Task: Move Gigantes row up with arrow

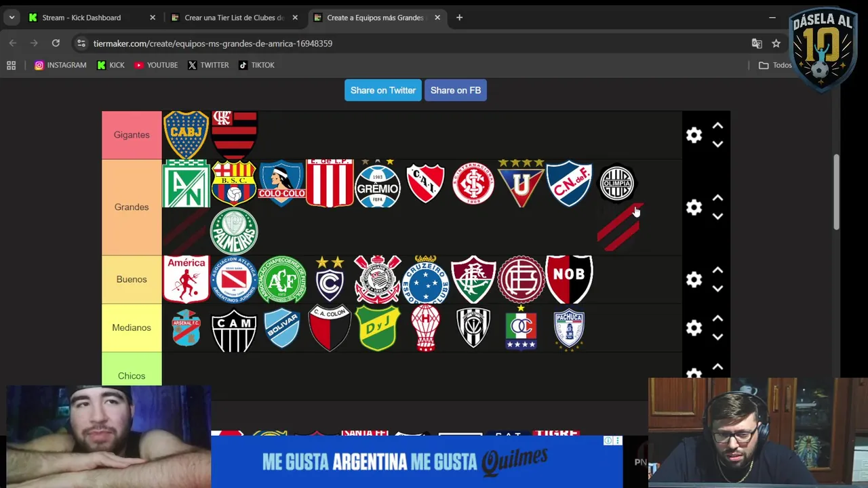Action: click(717, 126)
